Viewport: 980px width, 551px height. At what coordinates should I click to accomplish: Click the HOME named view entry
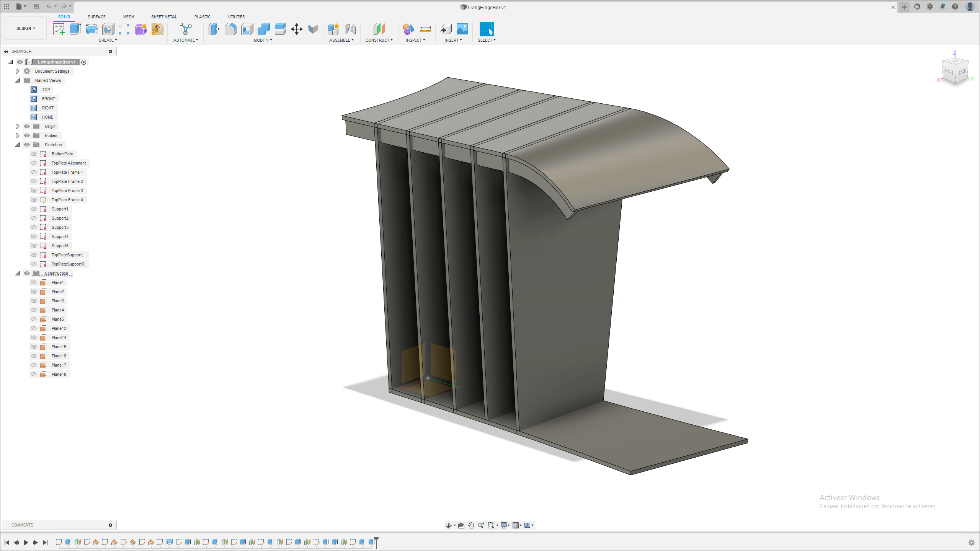tap(48, 117)
